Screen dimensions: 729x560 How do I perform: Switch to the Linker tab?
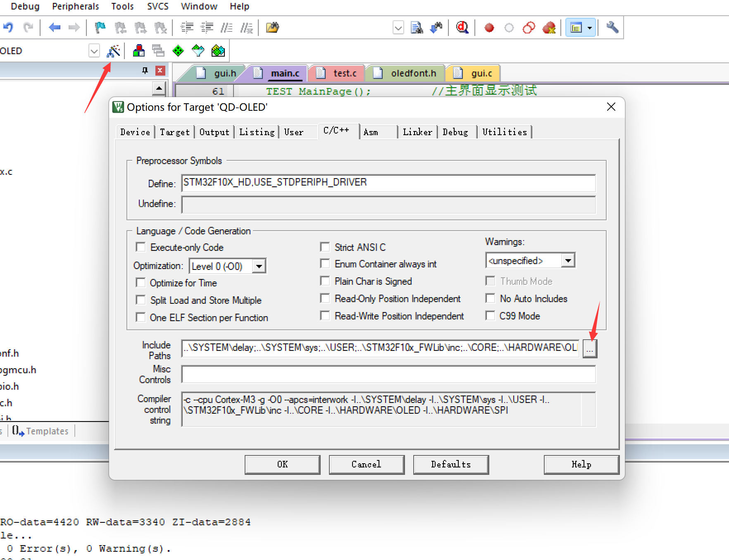[417, 131]
